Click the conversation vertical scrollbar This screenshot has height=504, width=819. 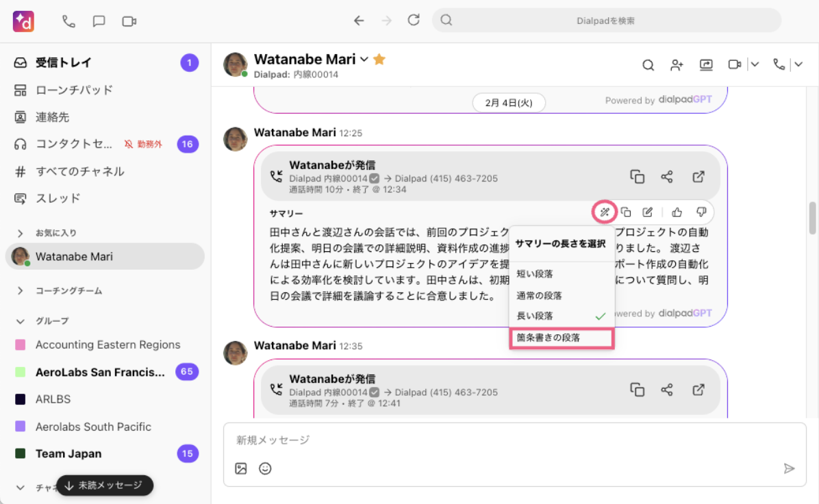coord(813,218)
